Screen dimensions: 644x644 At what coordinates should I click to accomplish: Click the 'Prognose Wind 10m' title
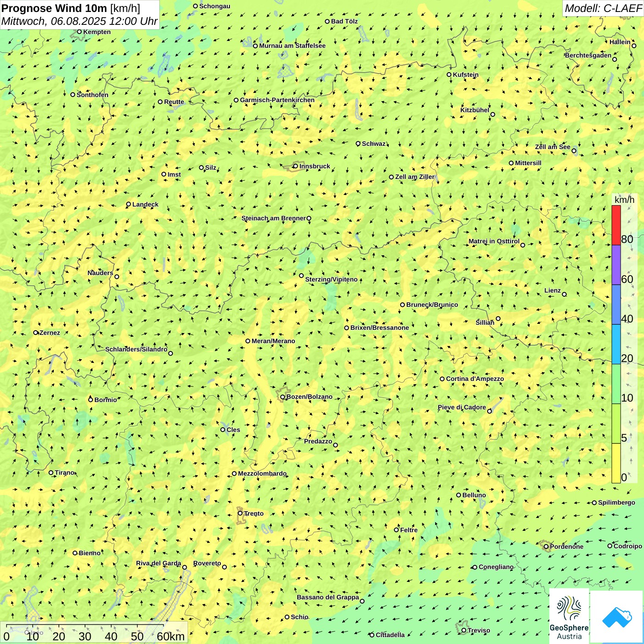[54, 8]
